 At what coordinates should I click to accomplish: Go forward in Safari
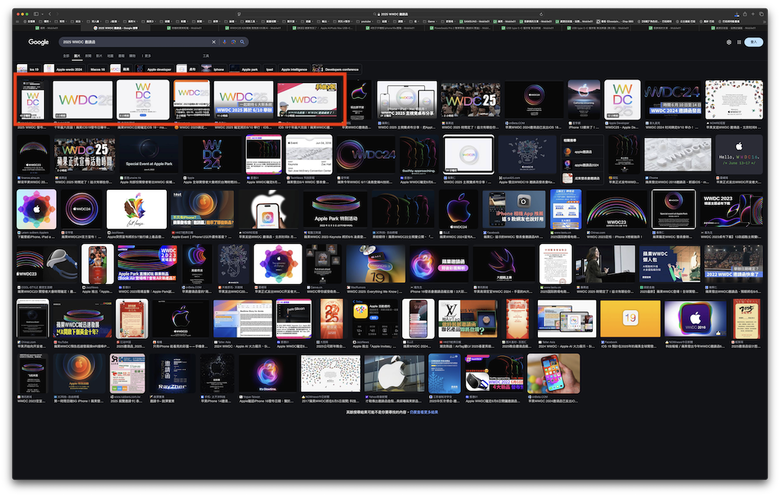tap(57, 14)
